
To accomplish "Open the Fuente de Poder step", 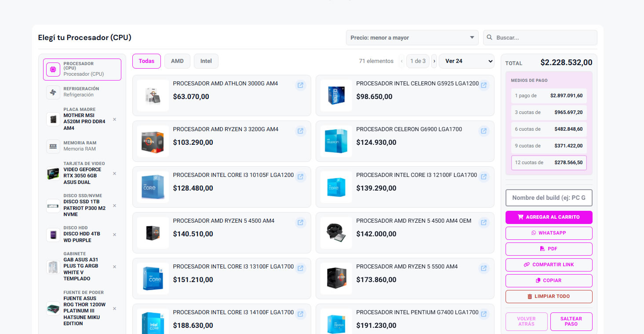I will 82,308.
